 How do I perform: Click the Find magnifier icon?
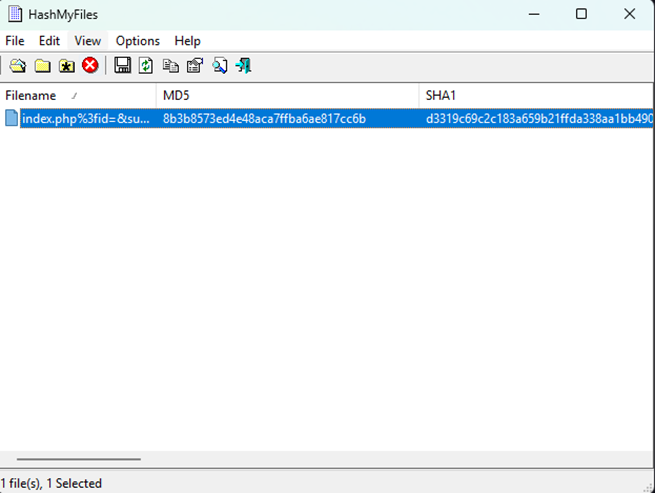pos(220,66)
